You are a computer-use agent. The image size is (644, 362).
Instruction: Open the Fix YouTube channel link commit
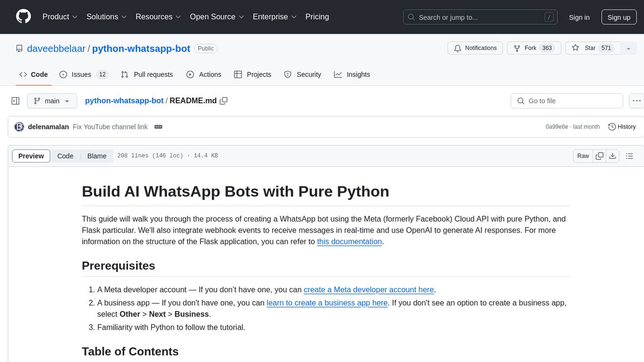pyautogui.click(x=110, y=127)
